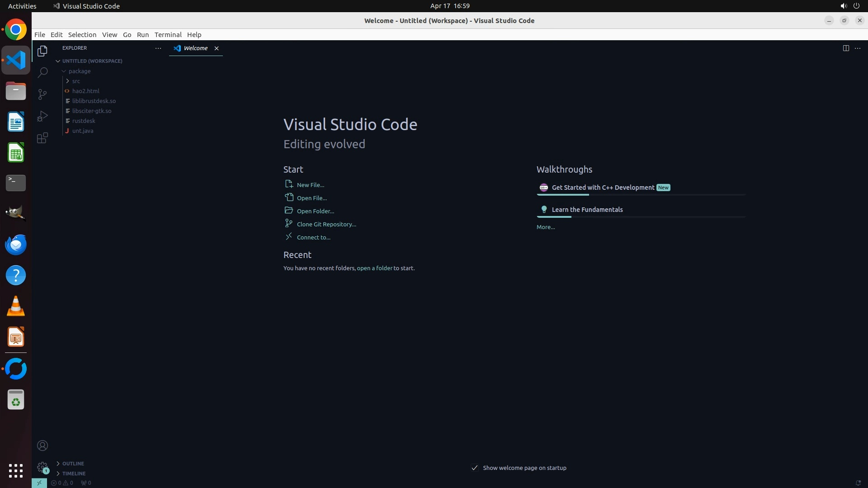Open the Selection menu

pyautogui.click(x=82, y=34)
